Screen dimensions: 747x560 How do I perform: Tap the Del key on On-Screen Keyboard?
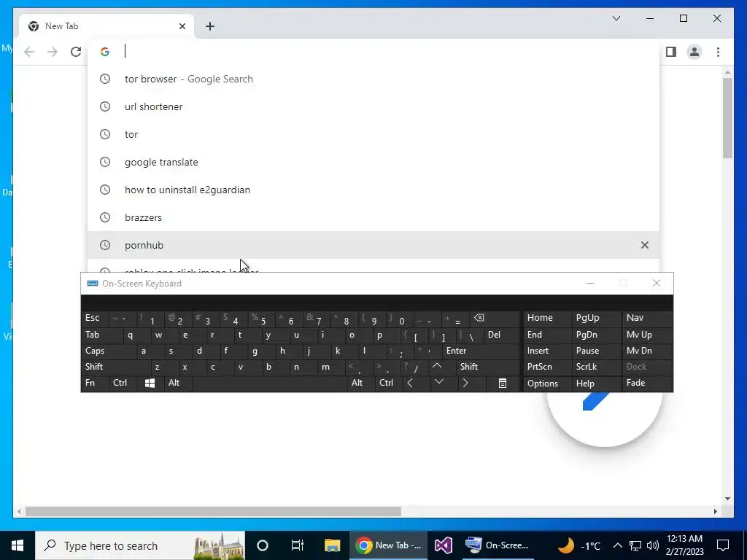[x=502, y=335]
